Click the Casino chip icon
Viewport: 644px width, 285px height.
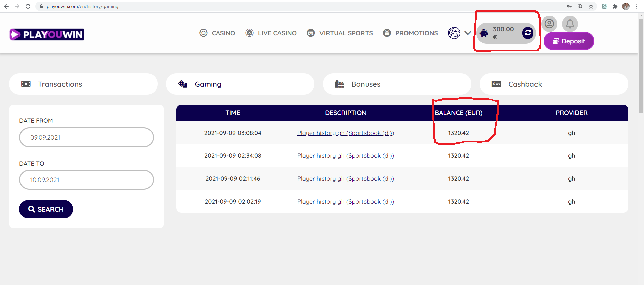point(203,33)
